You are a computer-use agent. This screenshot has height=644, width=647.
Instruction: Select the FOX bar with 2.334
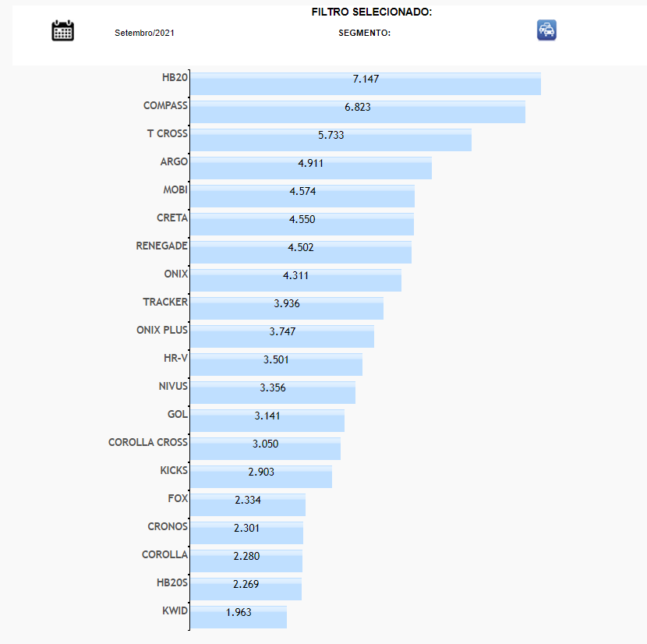pyautogui.click(x=247, y=504)
